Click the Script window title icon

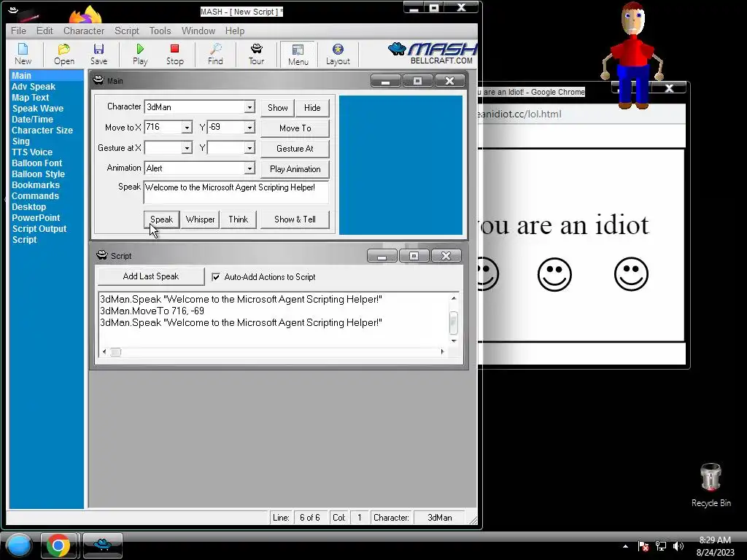pyautogui.click(x=102, y=255)
